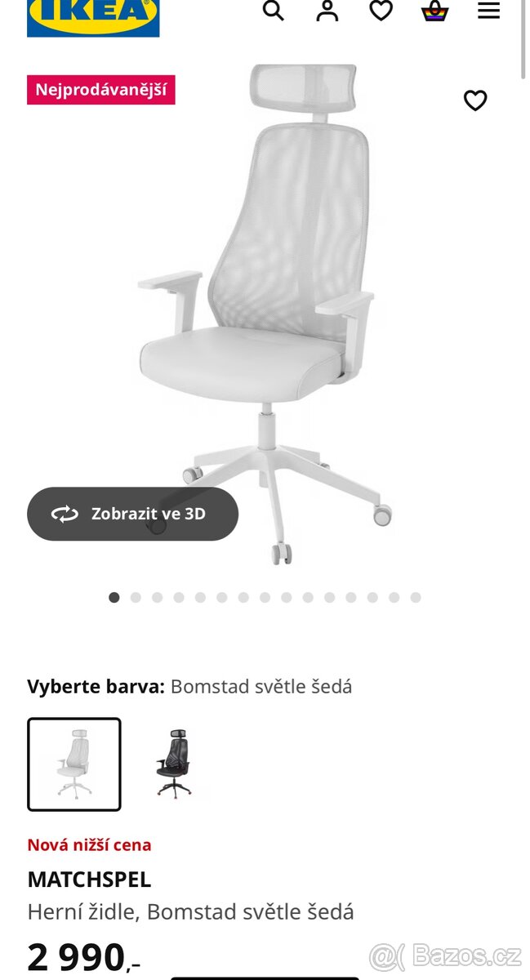Screen dimensions: 530x980
Task: Open the user account profile icon
Action: [x=327, y=11]
